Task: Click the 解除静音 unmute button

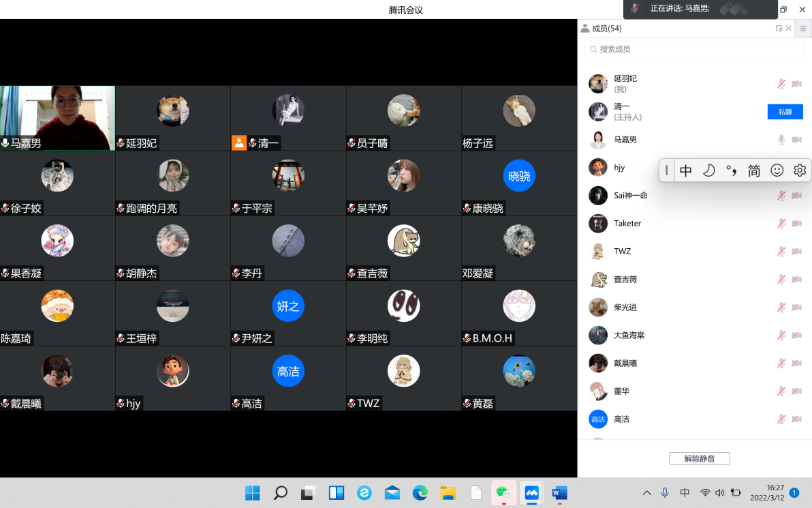Action: 699,459
